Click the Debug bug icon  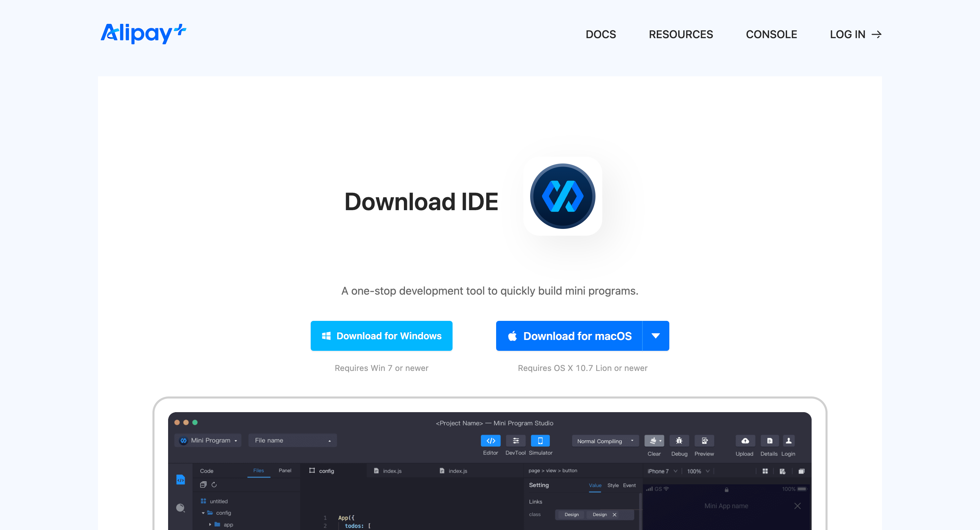coord(679,440)
